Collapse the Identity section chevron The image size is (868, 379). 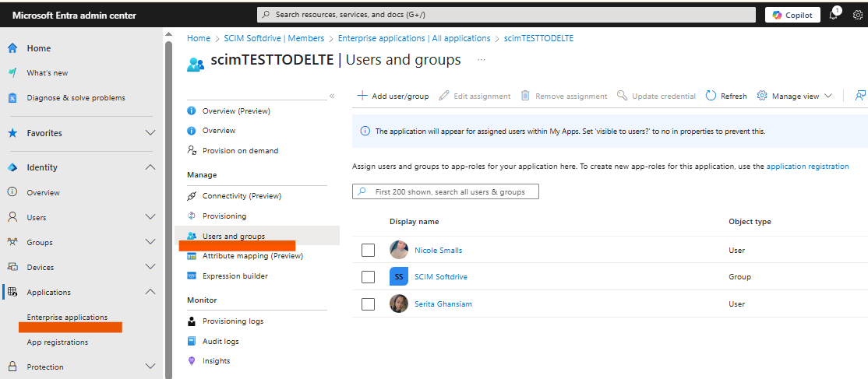tap(150, 167)
